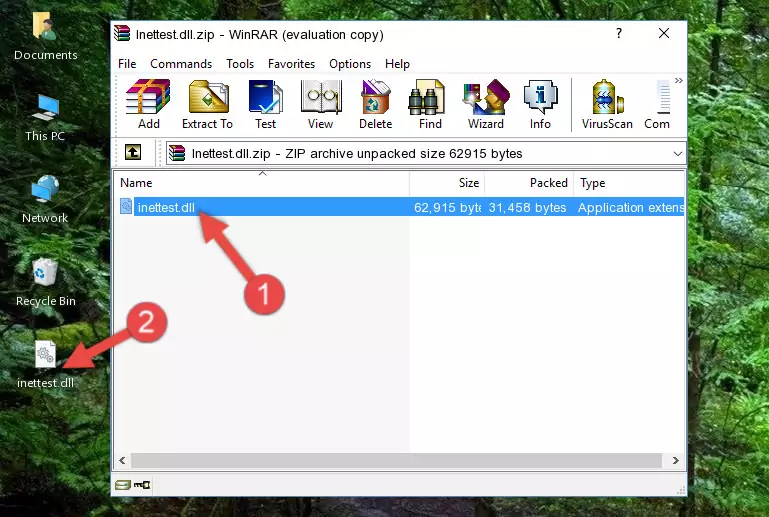Click the Delete toolbar icon

(x=375, y=104)
